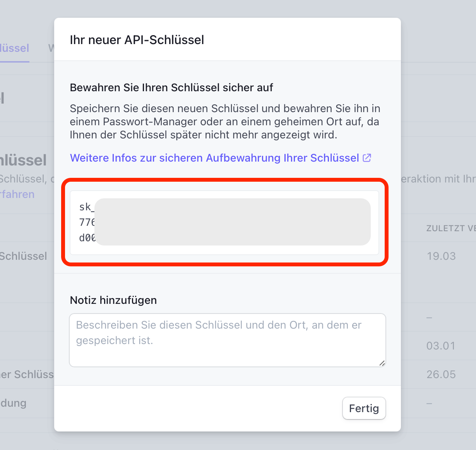
Task: Select the partially visible 'W' tab
Action: click(x=51, y=48)
